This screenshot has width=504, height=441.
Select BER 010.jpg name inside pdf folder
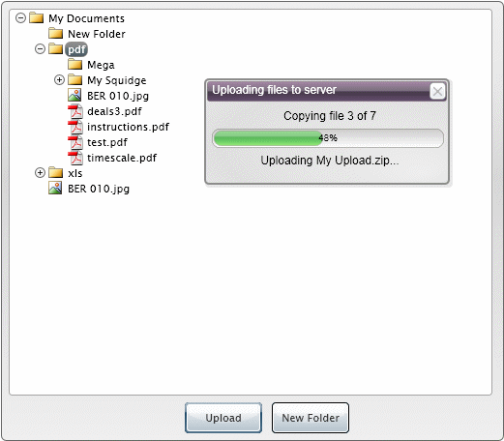tap(118, 96)
